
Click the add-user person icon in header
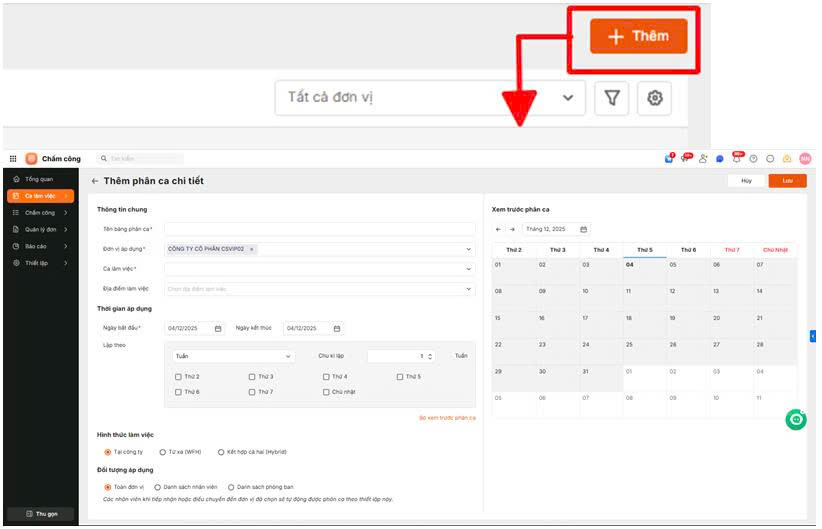coord(703,158)
